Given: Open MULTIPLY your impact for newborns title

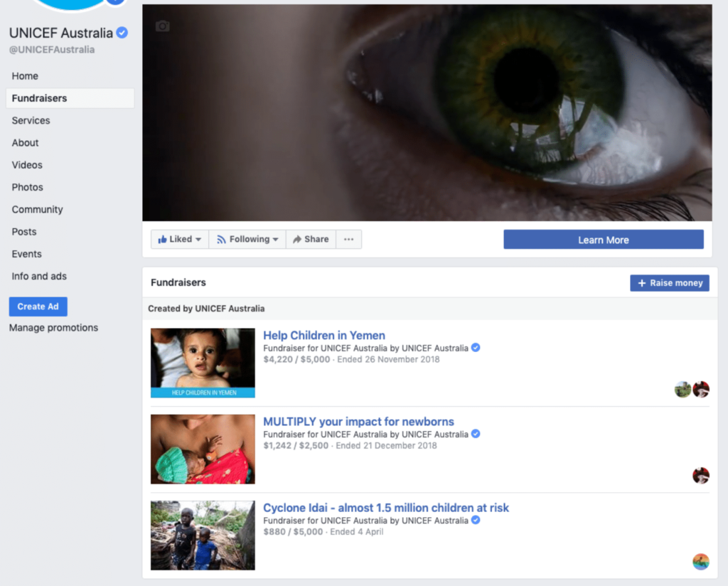Looking at the screenshot, I should 358,422.
